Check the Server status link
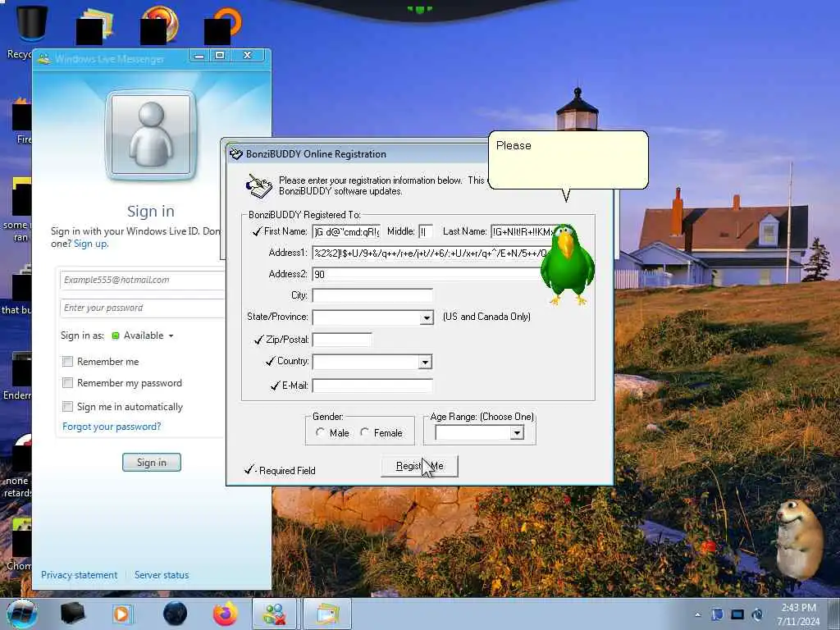 coord(162,575)
